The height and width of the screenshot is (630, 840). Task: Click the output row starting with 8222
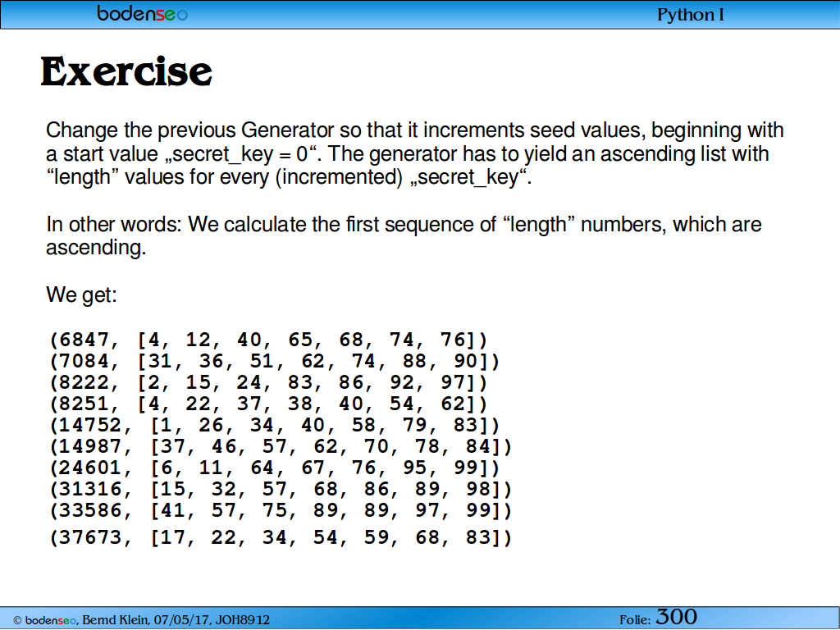(x=268, y=383)
